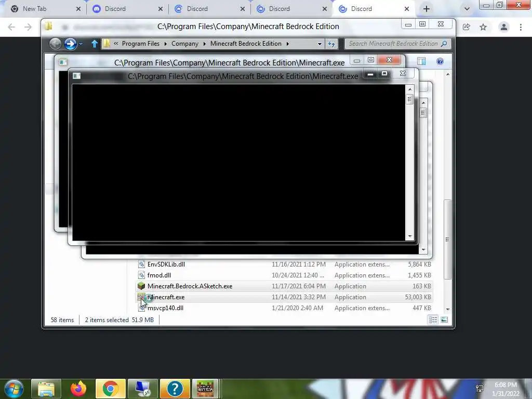
Task: Toggle the Explorer preview pane button
Action: point(421,61)
